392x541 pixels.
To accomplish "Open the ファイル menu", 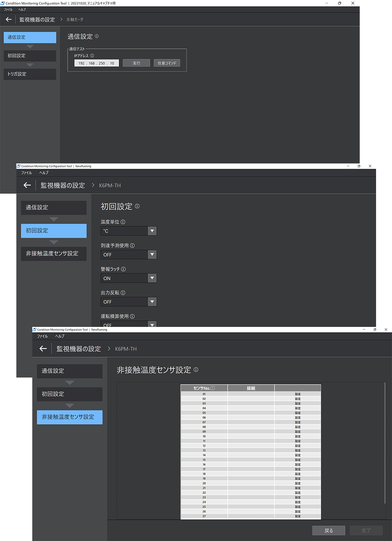I will point(8,9).
